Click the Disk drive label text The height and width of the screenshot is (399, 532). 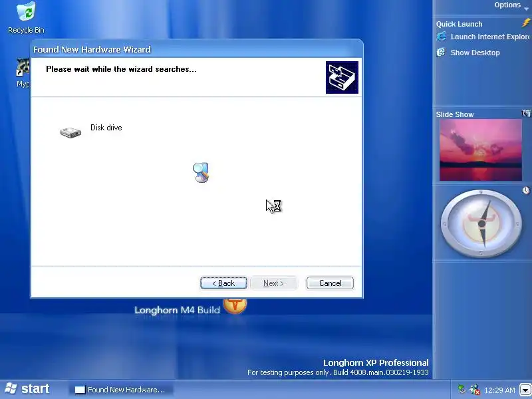106,128
